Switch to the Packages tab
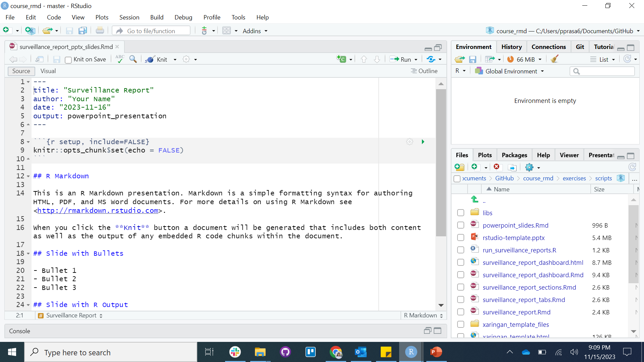This screenshot has height=362, width=644. coord(514,155)
